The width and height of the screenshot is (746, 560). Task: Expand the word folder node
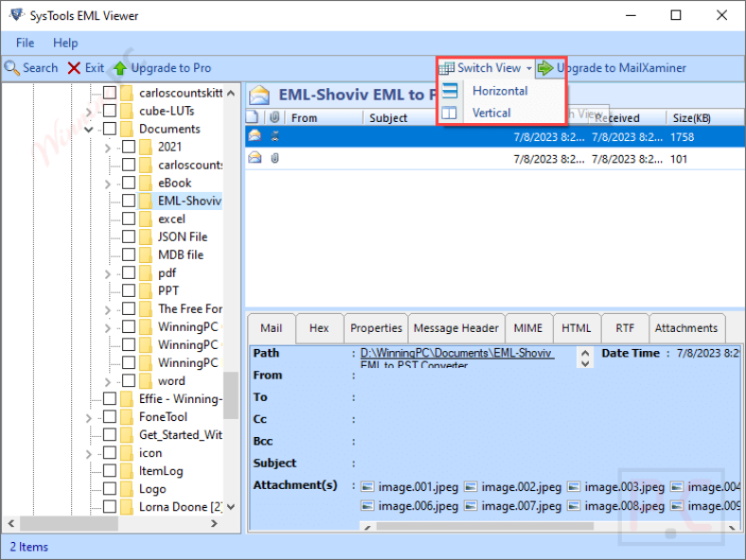click(108, 382)
